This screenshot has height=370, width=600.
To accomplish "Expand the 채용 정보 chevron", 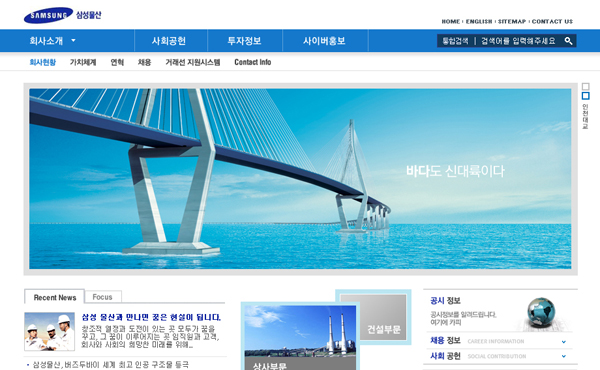I will tap(564, 342).
